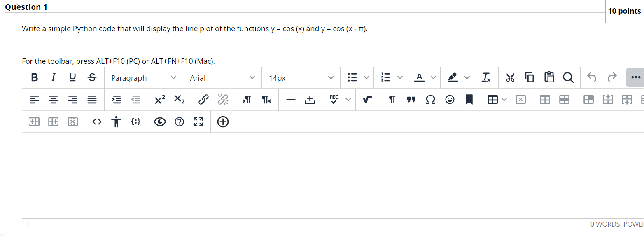Copy selection to clipboard

(x=530, y=77)
